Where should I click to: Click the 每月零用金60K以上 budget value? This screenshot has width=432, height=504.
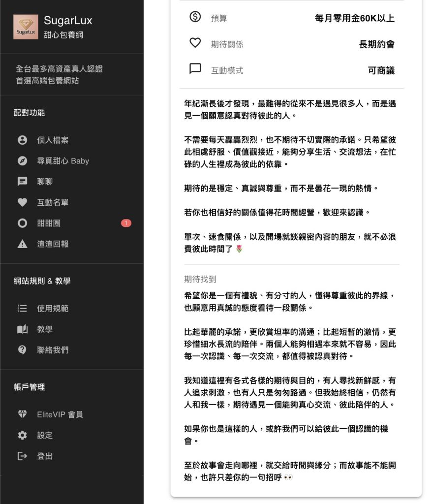(x=355, y=18)
